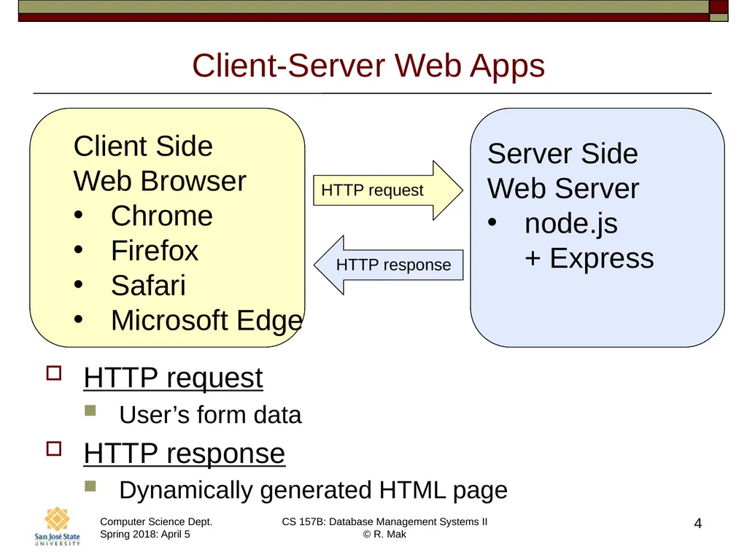Click the 'Firefox' bullet item
Image resolution: width=747 pixels, height=560 pixels.
[x=155, y=251]
